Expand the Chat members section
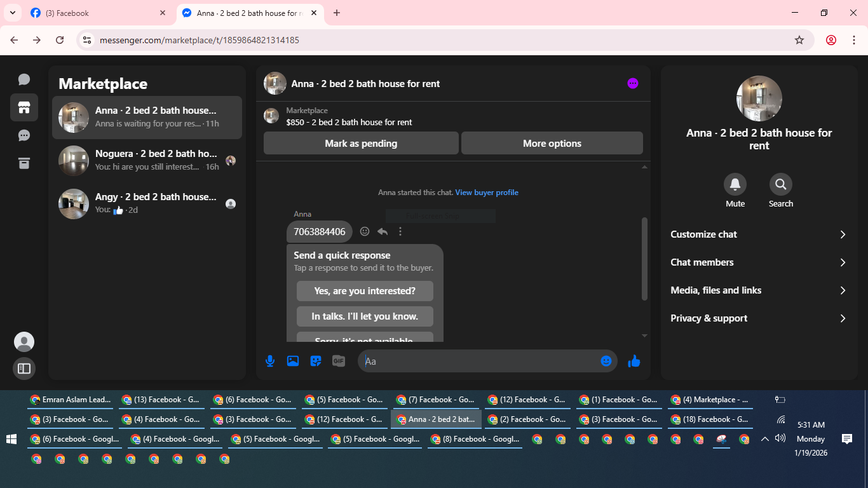 point(759,262)
